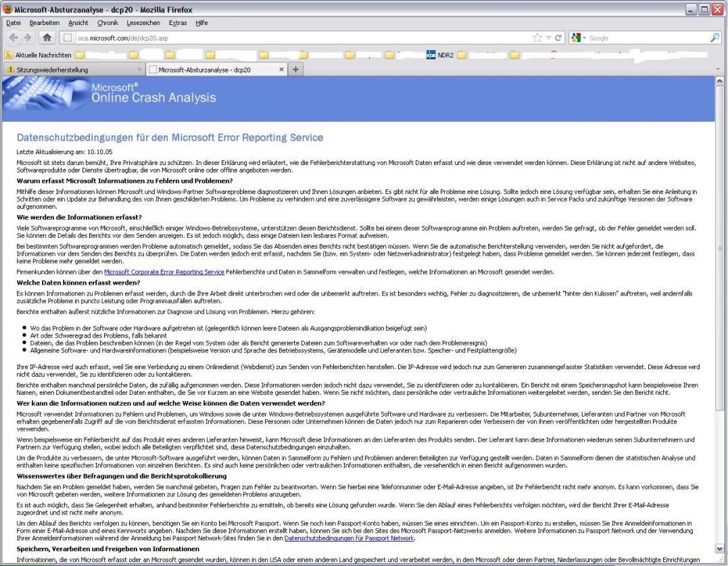This screenshot has height=566, width=728.
Task: Click heading 'Wissenswertes über Befragungen und die Berichtsprotokollierung'
Action: pyautogui.click(x=122, y=476)
